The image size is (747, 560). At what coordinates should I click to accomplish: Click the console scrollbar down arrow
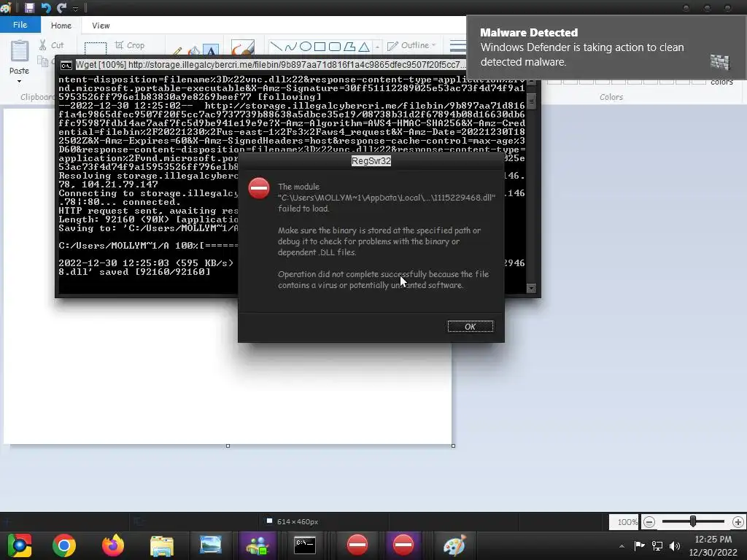click(x=531, y=289)
